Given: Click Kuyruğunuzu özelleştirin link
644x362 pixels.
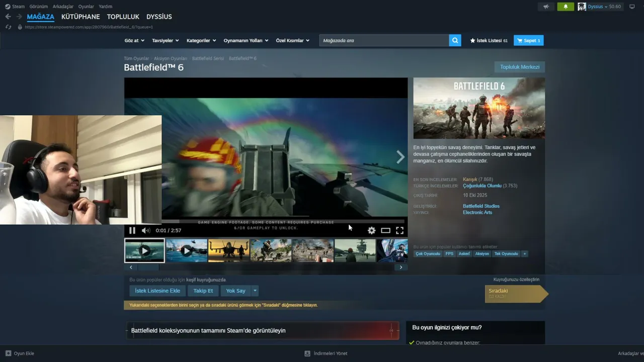Looking at the screenshot, I should tap(516, 280).
